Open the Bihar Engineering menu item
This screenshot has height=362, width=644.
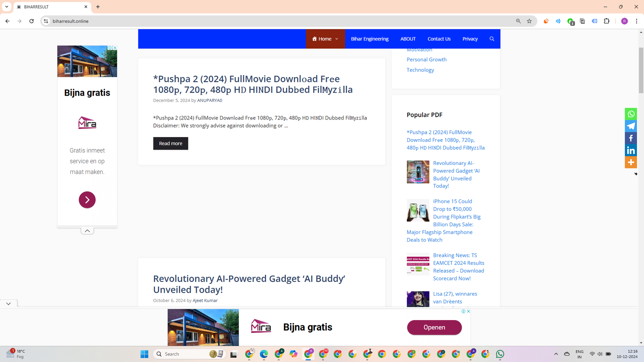tap(369, 39)
